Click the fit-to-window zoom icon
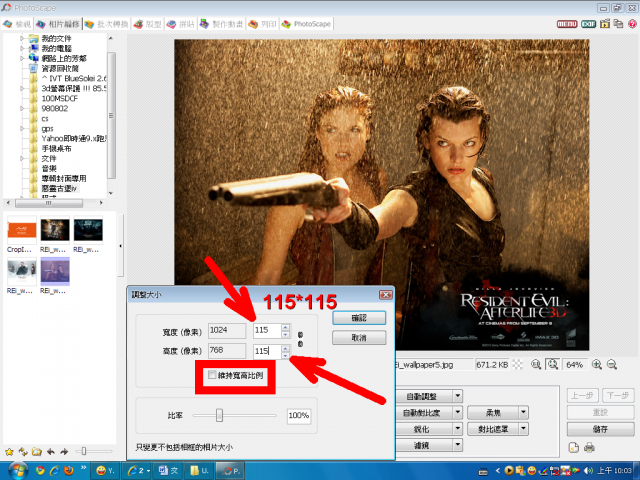640x480 pixels. coord(553,364)
